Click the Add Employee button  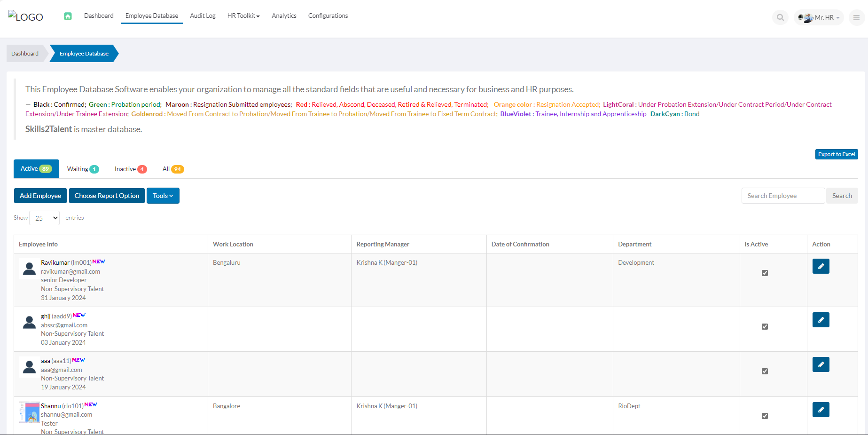[x=40, y=196]
